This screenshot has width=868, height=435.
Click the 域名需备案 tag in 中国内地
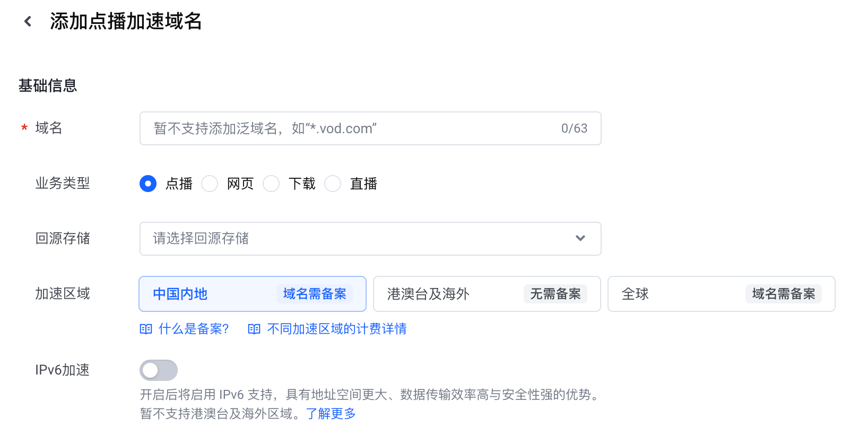[x=315, y=294]
